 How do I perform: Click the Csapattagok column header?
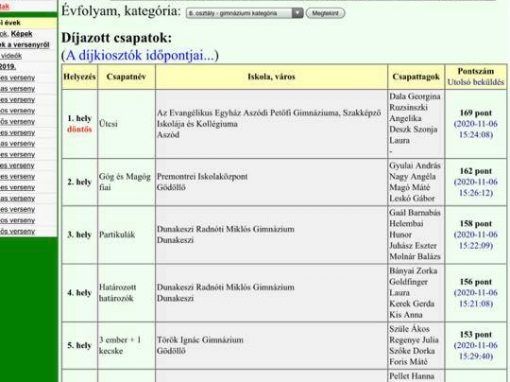pyautogui.click(x=416, y=77)
